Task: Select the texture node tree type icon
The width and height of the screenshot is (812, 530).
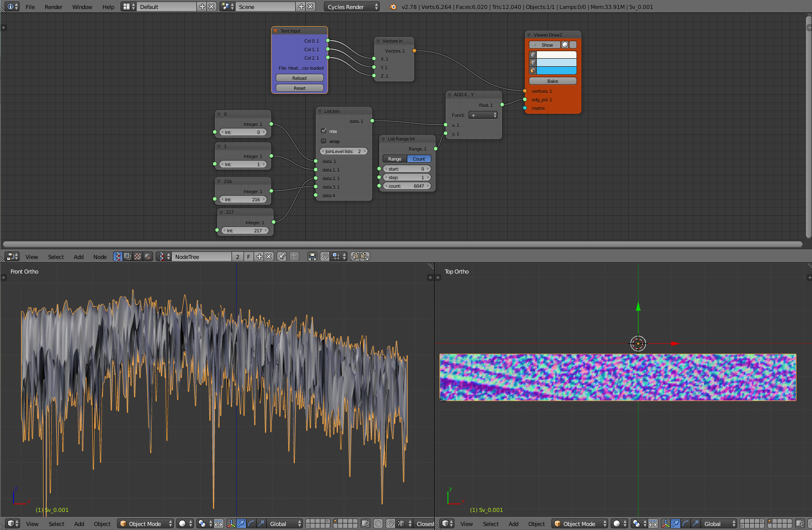Action: (138, 256)
